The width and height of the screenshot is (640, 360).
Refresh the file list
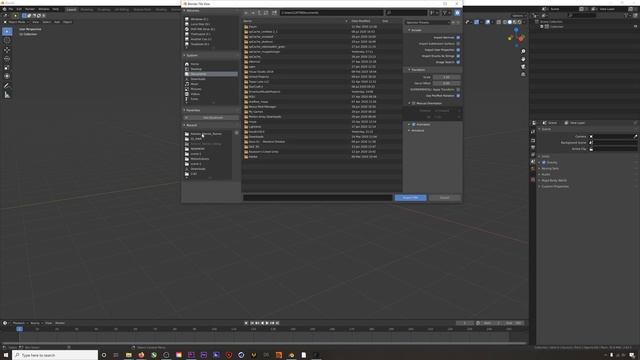pyautogui.click(x=266, y=13)
